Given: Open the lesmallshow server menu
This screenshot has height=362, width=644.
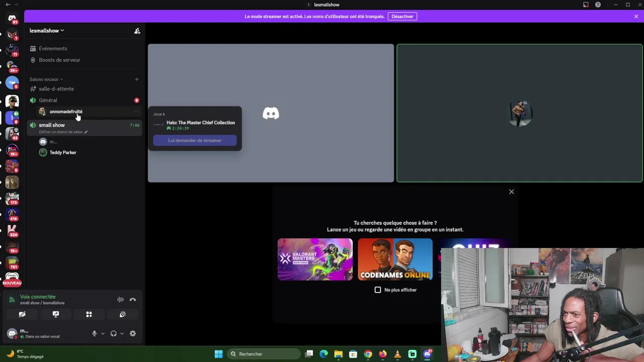Looking at the screenshot, I should pos(47,31).
